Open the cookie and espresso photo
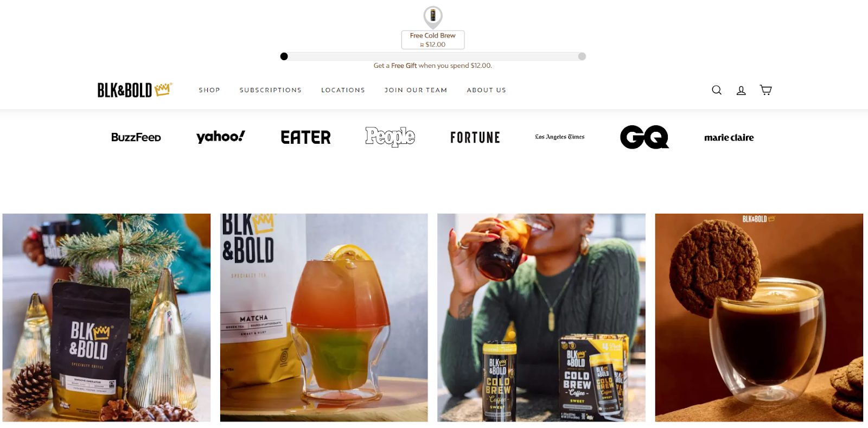The width and height of the screenshot is (868, 428). (x=759, y=317)
